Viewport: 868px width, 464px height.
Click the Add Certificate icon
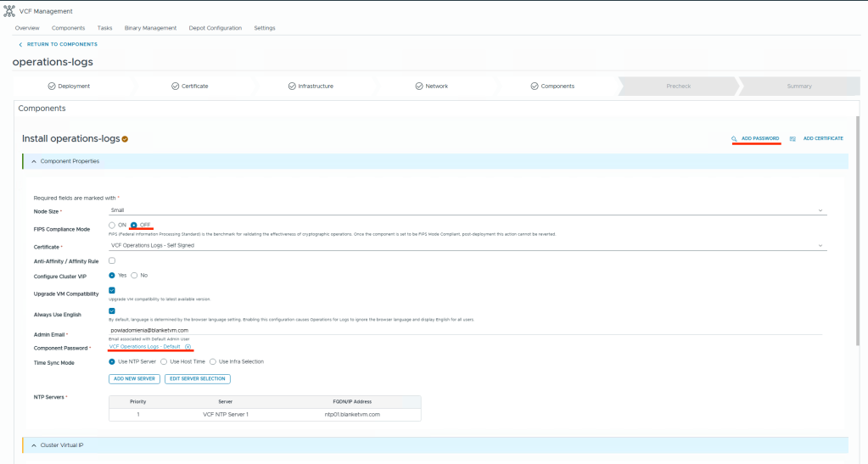pos(792,138)
